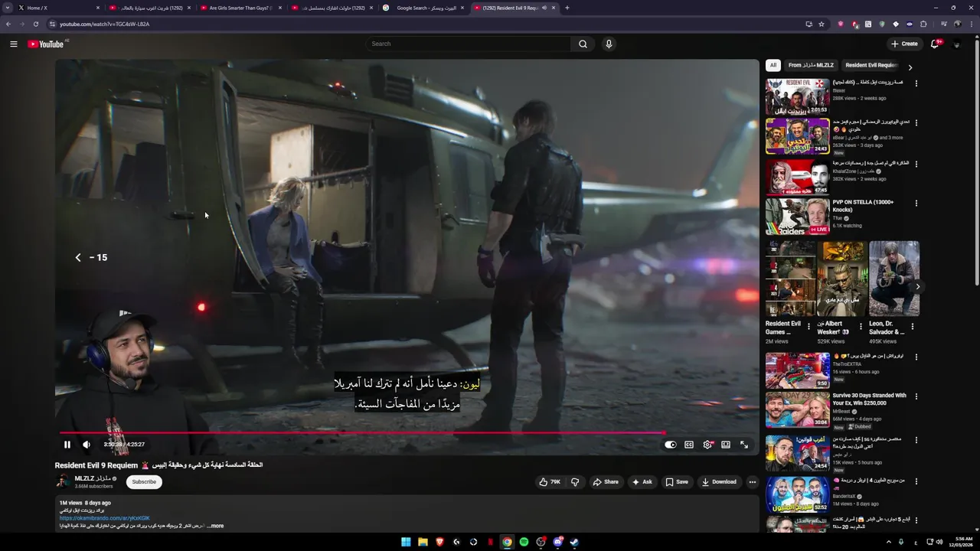Image resolution: width=980 pixels, height=551 pixels.
Task: Toggle closed captions in player
Action: pyautogui.click(x=689, y=445)
